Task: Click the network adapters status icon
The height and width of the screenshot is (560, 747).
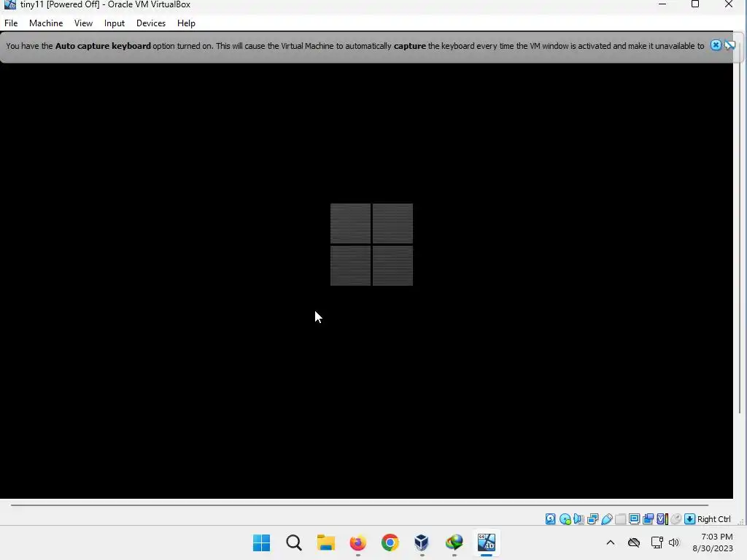Action: (x=592, y=519)
